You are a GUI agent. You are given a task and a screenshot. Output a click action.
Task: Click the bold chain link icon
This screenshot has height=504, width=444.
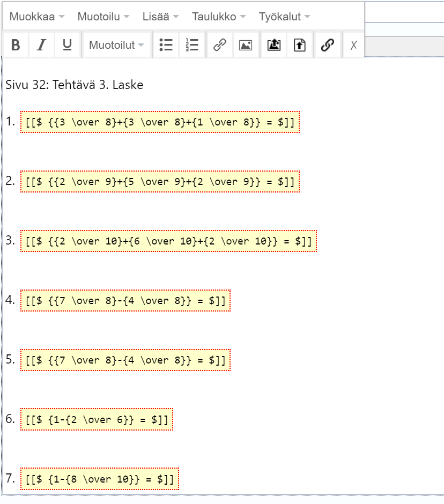coord(327,46)
